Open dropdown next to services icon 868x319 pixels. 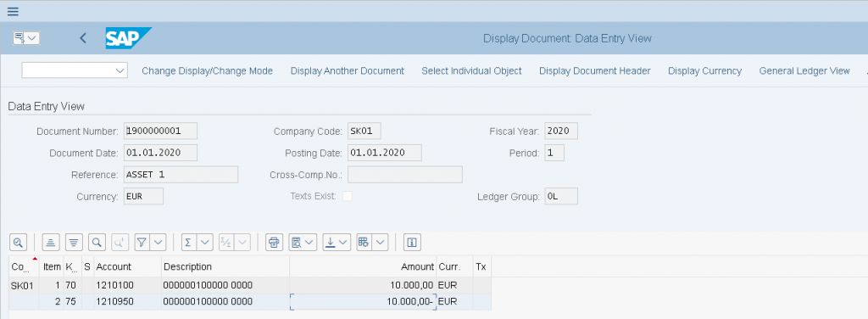32,38
